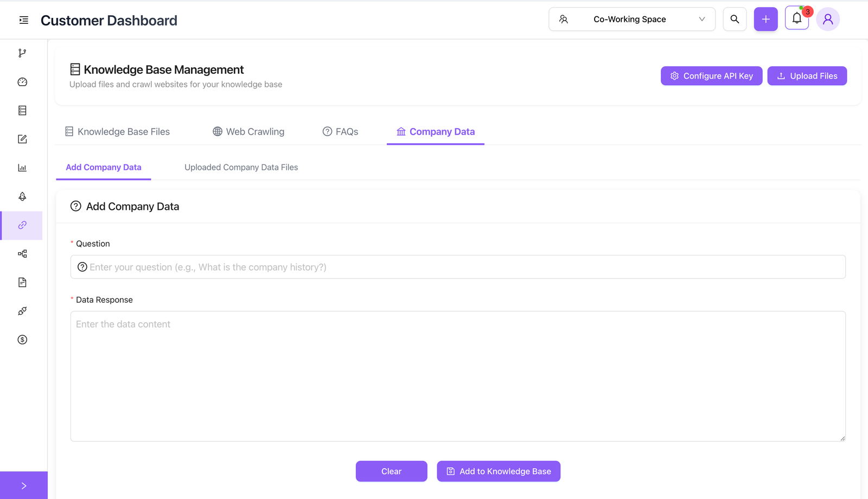Screen dimensions: 868x499
Task: Click Add to Knowledge Base
Action: [x=498, y=471]
